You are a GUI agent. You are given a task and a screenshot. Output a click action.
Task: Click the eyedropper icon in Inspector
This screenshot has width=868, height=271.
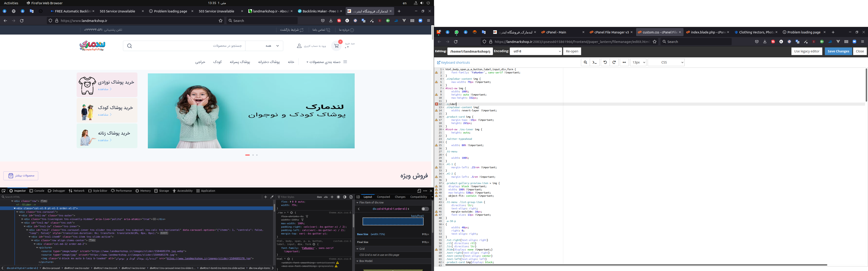pyautogui.click(x=272, y=197)
